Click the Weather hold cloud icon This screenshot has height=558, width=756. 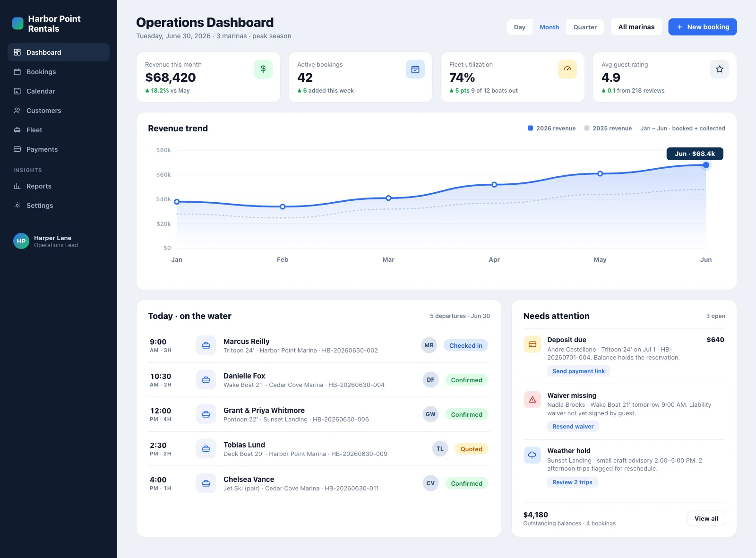tap(533, 455)
